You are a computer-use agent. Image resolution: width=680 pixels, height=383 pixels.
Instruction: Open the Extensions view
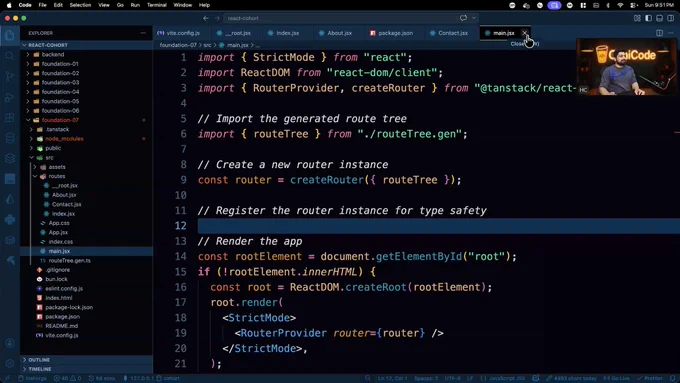click(x=10, y=118)
